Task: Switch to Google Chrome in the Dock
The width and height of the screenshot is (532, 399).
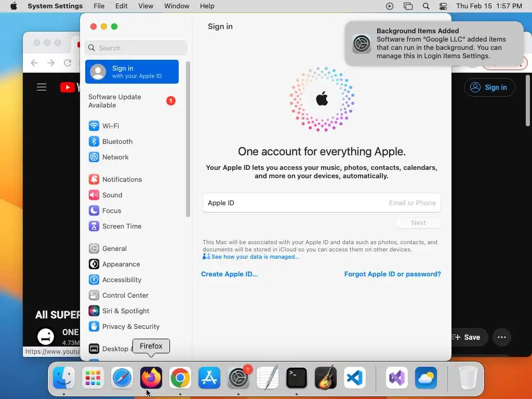Action: tap(180, 378)
